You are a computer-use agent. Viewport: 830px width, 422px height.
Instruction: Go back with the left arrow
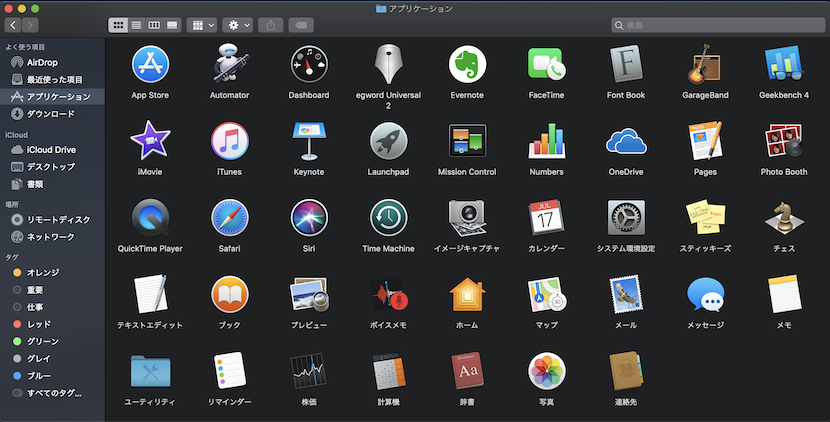13,25
